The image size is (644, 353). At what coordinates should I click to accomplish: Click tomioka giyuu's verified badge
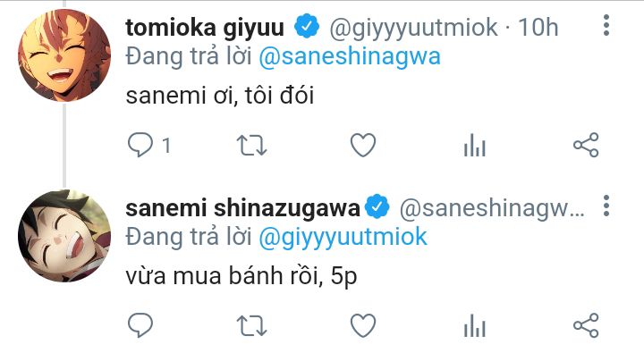coord(307,26)
